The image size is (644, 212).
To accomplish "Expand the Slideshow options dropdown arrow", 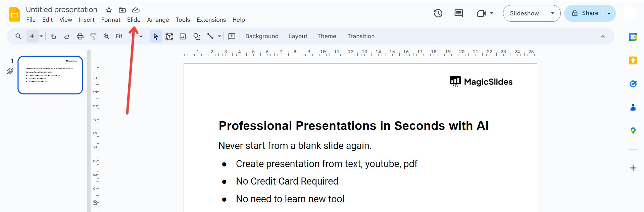I will pyautogui.click(x=553, y=13).
